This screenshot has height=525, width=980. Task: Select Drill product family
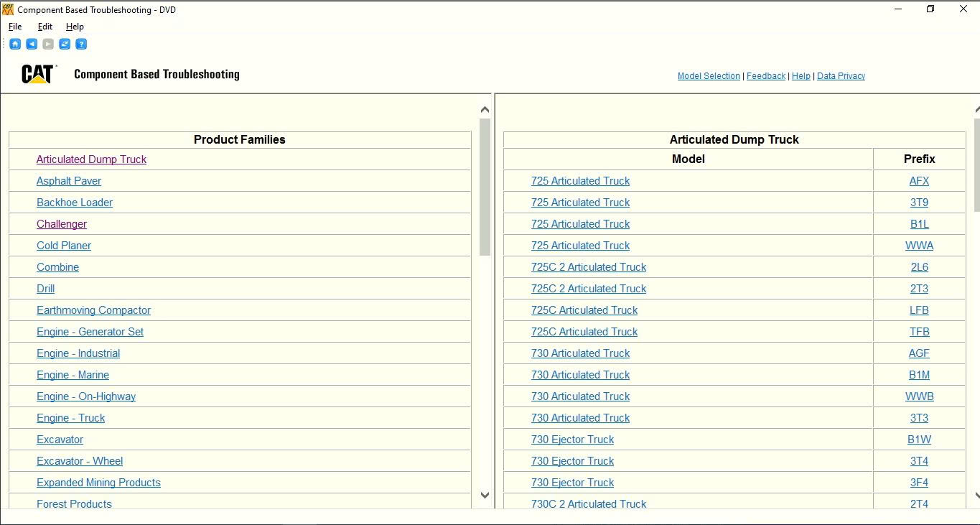click(45, 289)
